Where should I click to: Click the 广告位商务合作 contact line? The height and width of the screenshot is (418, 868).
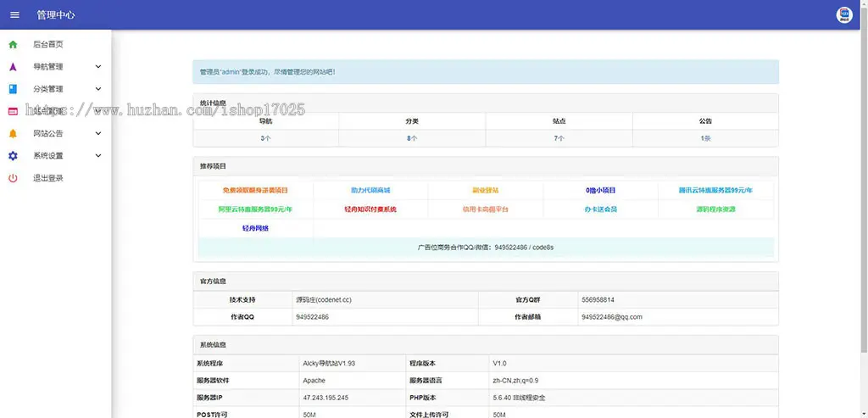(x=486, y=248)
